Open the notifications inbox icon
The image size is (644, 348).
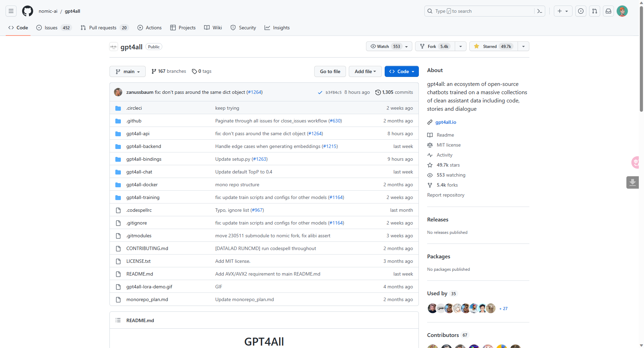(x=608, y=11)
